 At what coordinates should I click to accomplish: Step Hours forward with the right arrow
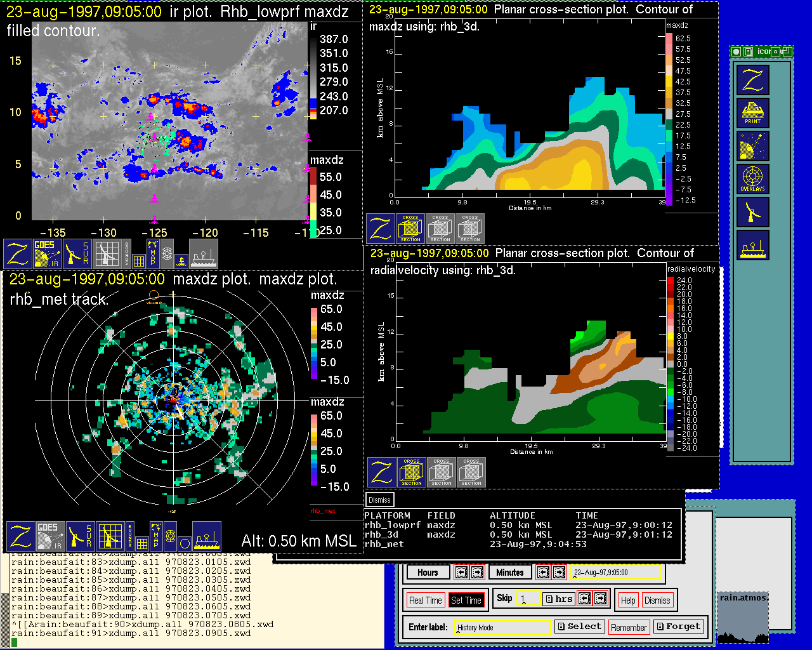(x=477, y=572)
